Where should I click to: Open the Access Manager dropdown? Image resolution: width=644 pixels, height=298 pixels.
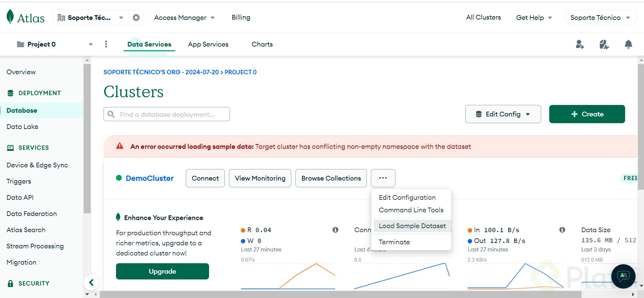[x=184, y=18]
